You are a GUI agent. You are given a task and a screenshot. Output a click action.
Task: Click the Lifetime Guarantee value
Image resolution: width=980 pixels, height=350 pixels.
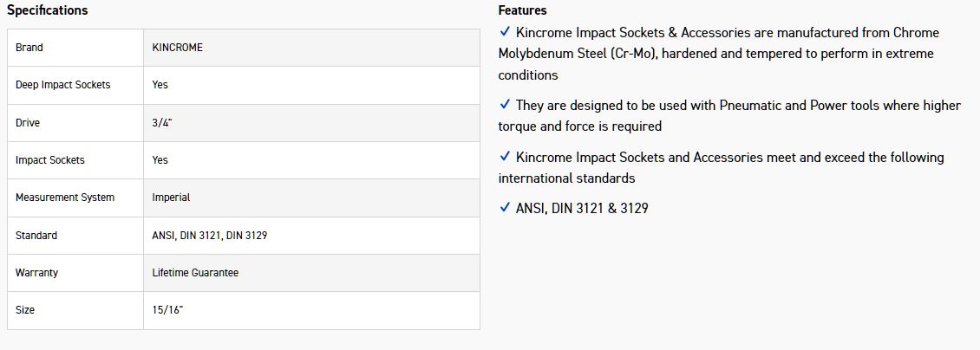pyautogui.click(x=195, y=273)
